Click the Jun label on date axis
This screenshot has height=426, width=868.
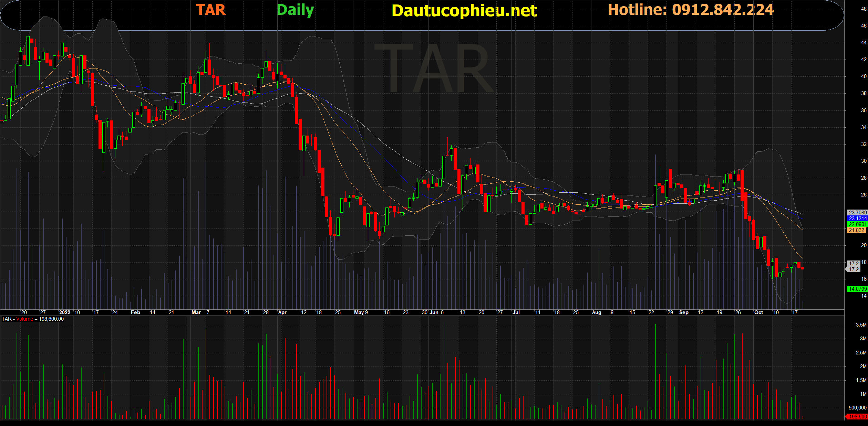[x=434, y=312]
